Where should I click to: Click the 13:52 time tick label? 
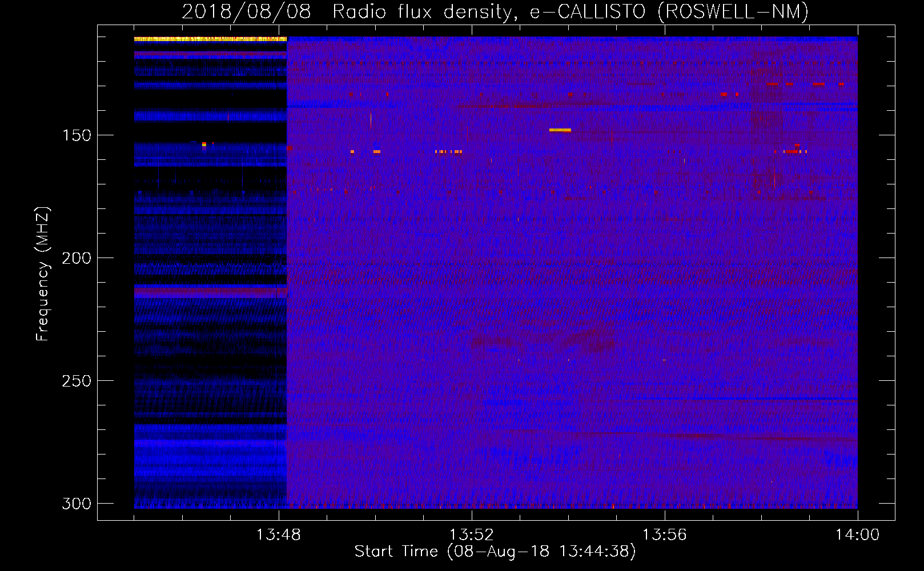[472, 535]
